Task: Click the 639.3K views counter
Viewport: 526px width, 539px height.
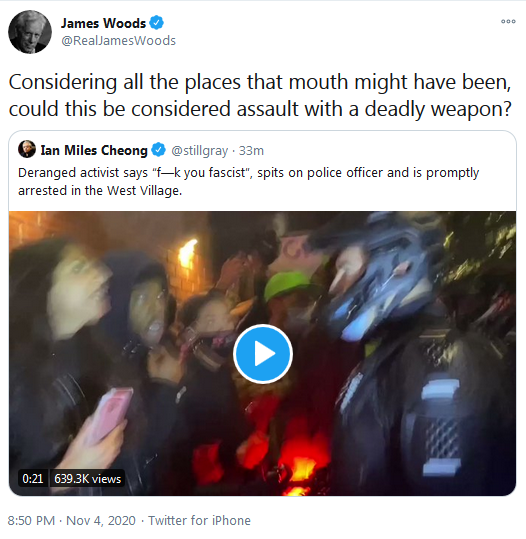Action: coord(88,478)
